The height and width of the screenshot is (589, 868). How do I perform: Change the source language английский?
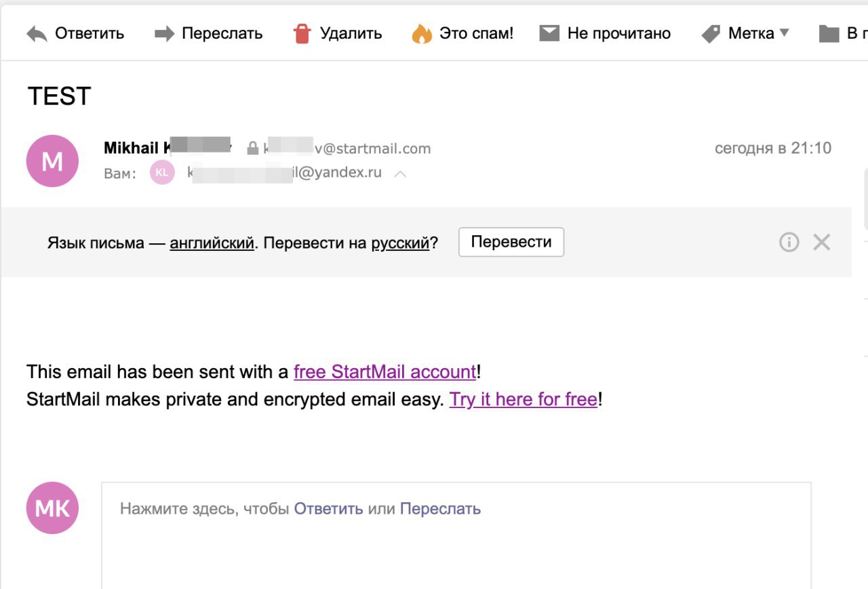pyautogui.click(x=212, y=243)
